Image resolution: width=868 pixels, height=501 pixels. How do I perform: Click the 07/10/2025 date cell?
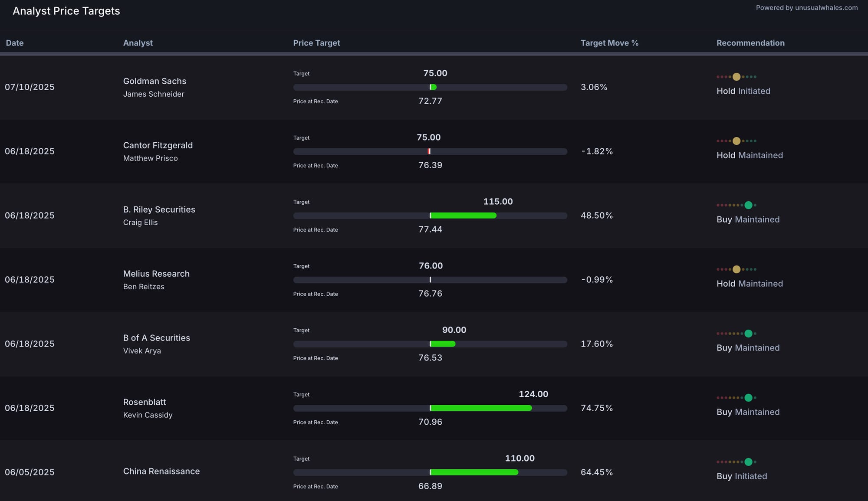pos(30,87)
